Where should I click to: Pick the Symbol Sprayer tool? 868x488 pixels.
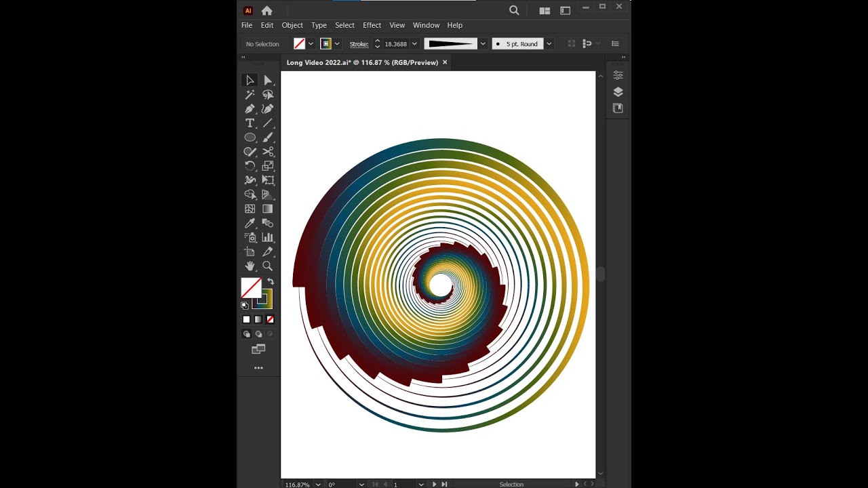click(x=250, y=237)
